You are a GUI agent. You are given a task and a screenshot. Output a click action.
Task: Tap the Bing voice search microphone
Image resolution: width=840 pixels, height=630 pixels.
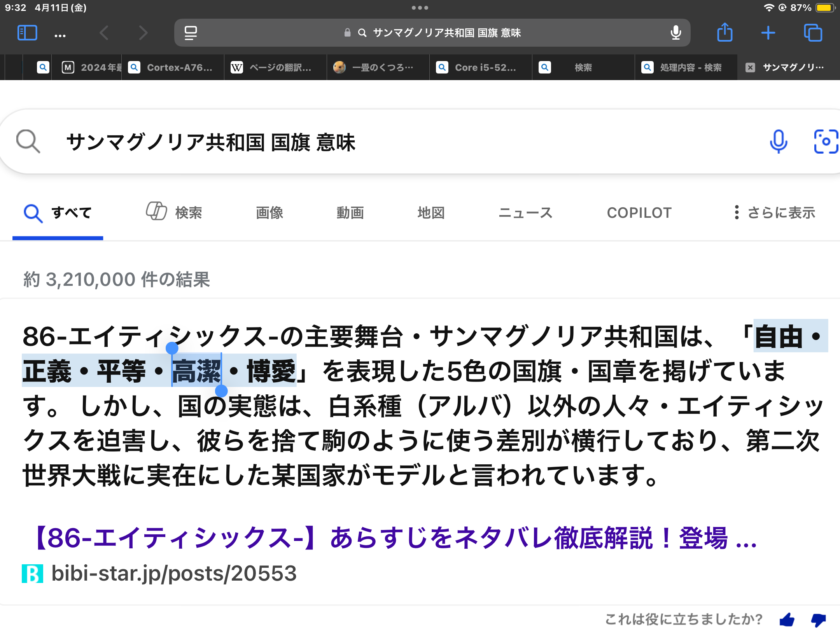779,142
